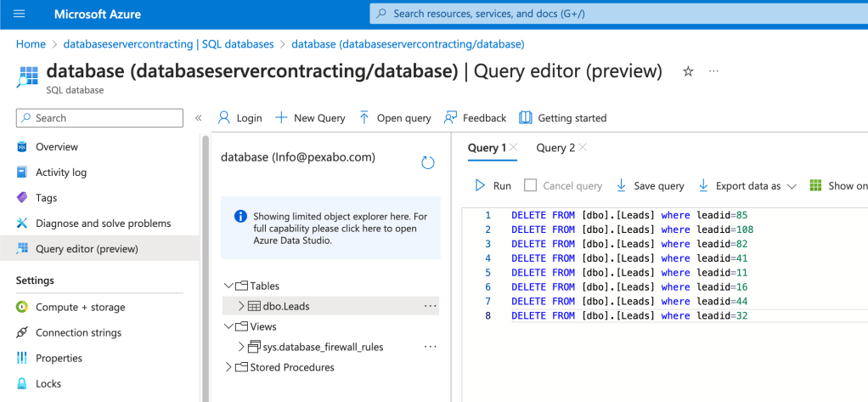This screenshot has height=402, width=868.
Task: Click the Compute + storage green icon
Action: [21, 307]
